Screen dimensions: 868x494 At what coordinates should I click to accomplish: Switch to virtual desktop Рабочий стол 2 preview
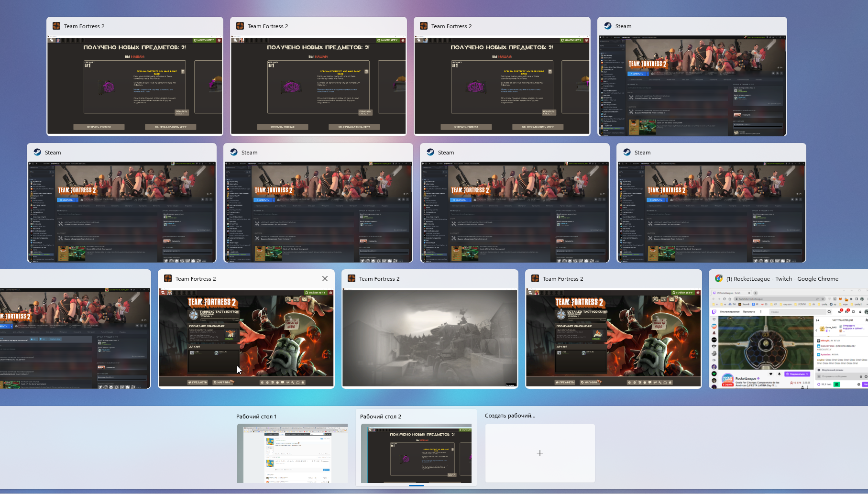tap(417, 453)
